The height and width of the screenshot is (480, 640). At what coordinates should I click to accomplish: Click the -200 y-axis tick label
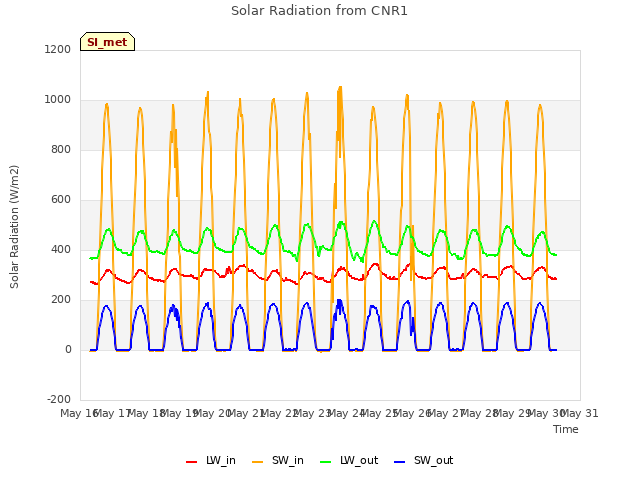click(x=59, y=399)
